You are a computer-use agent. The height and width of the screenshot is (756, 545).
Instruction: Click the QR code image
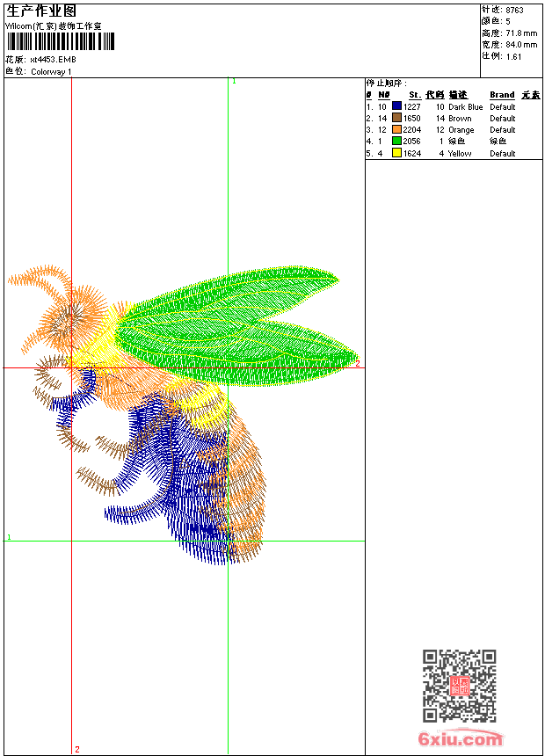pos(459,685)
